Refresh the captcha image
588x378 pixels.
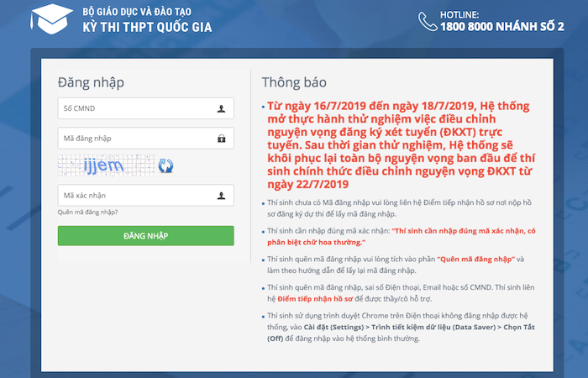166,166
